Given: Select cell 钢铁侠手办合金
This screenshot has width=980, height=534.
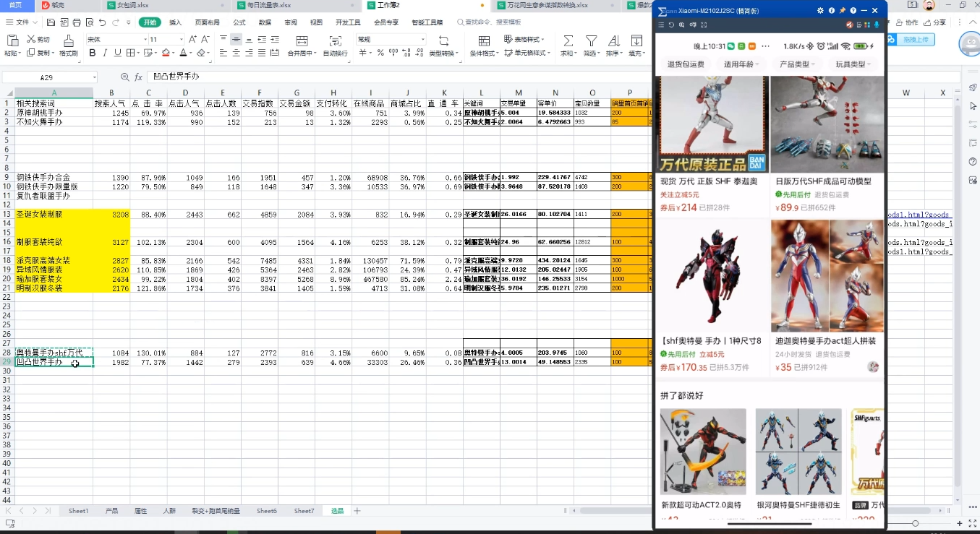Looking at the screenshot, I should [54, 177].
